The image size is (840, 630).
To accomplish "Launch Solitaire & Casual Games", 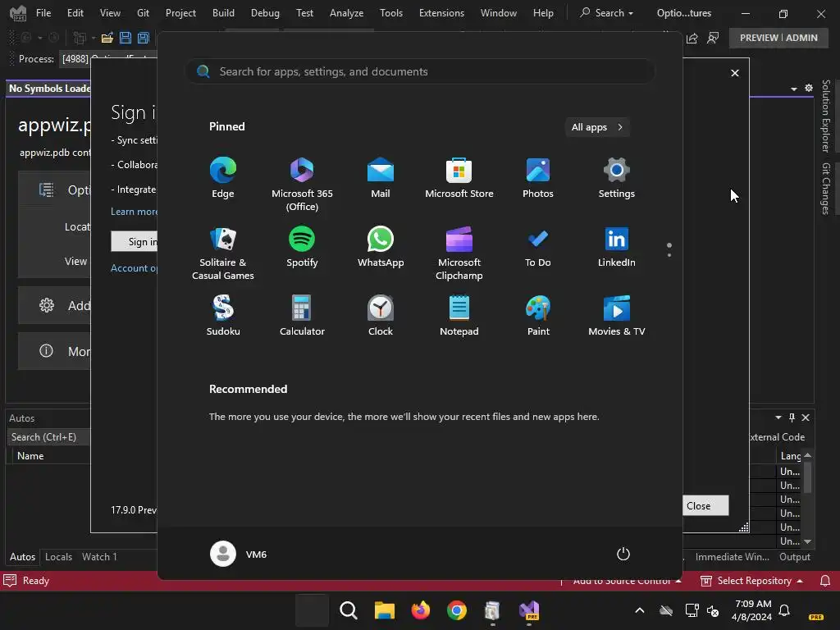I will click(223, 253).
